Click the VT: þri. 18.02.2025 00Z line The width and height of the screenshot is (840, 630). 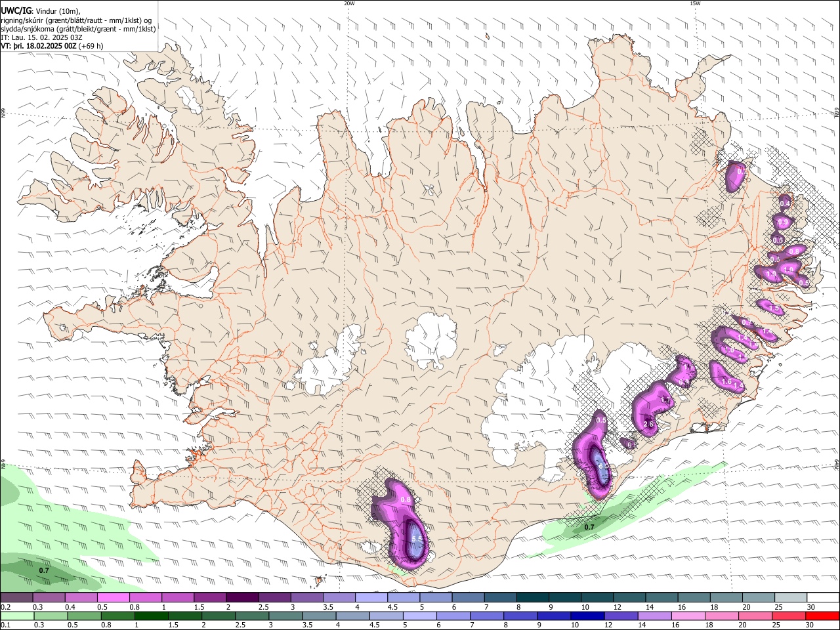pyautogui.click(x=52, y=46)
